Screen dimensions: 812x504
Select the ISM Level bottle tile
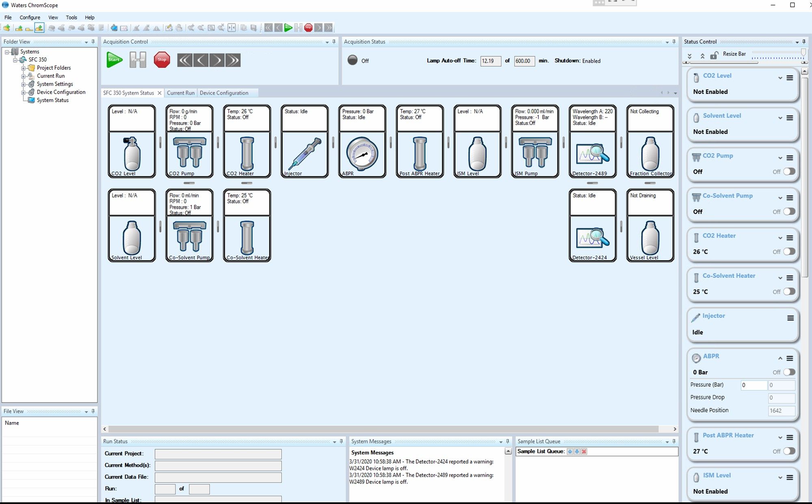(477, 141)
